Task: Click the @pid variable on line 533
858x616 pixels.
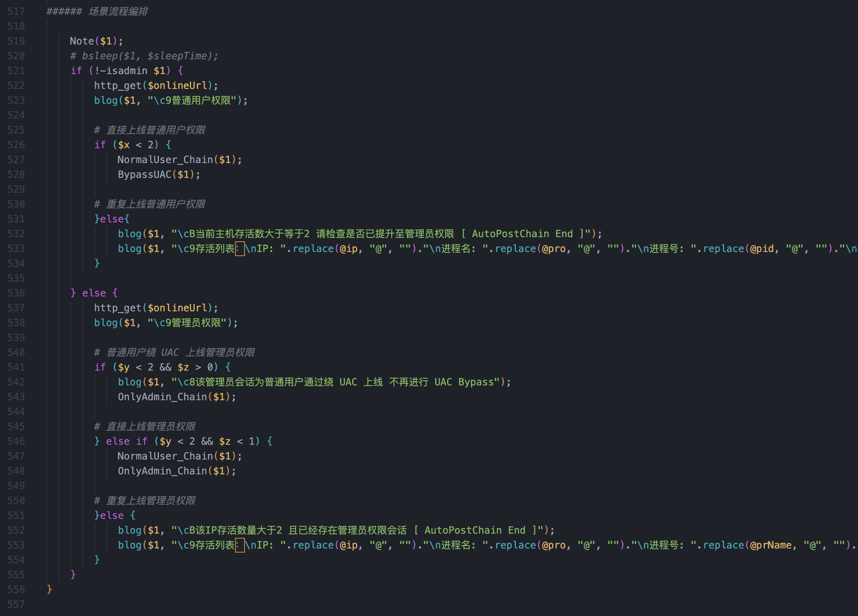Action: [x=762, y=249]
